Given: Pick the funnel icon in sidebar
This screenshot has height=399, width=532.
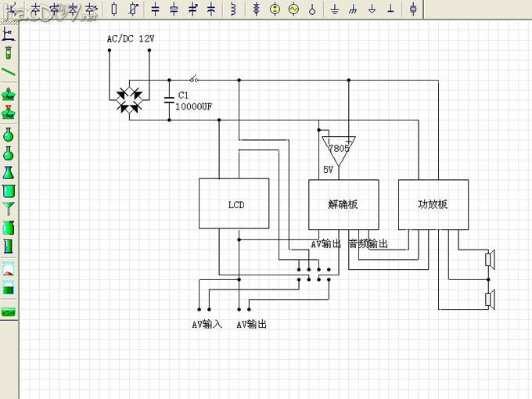Looking at the screenshot, I should pos(9,209).
